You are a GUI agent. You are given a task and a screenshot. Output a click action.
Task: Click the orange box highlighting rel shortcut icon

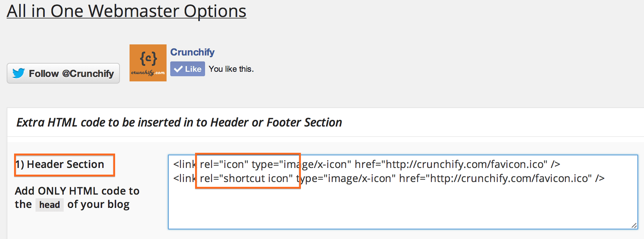coord(248,170)
